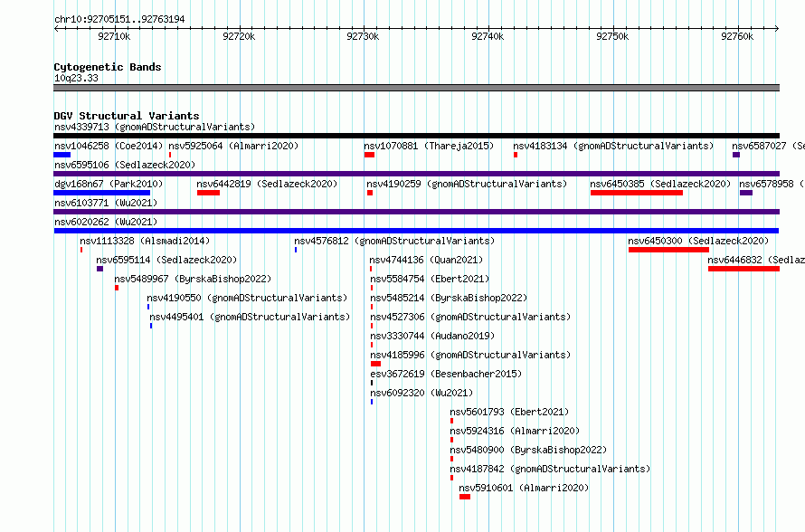Click the 92710k ruler tick label
Image resolution: width=805 pixels, height=532 pixels.
[114, 36]
